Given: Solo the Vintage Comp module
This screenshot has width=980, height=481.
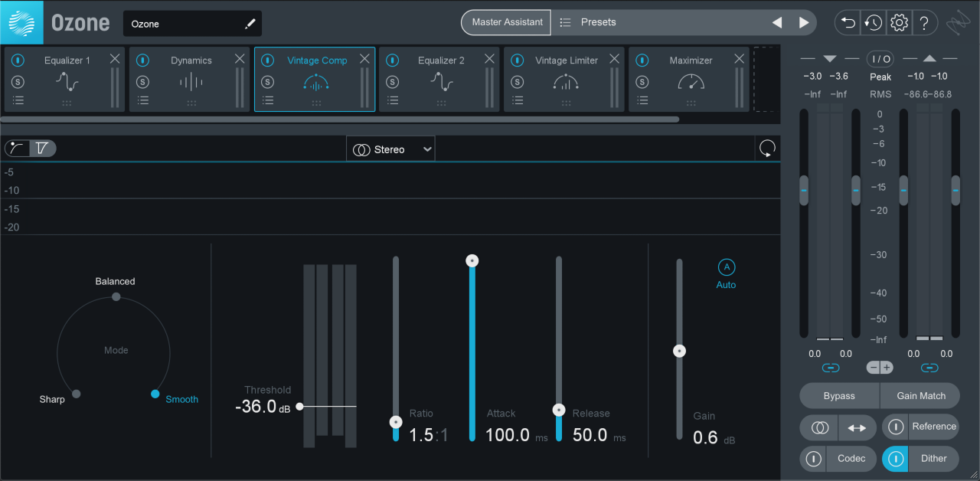Looking at the screenshot, I should point(267,82).
